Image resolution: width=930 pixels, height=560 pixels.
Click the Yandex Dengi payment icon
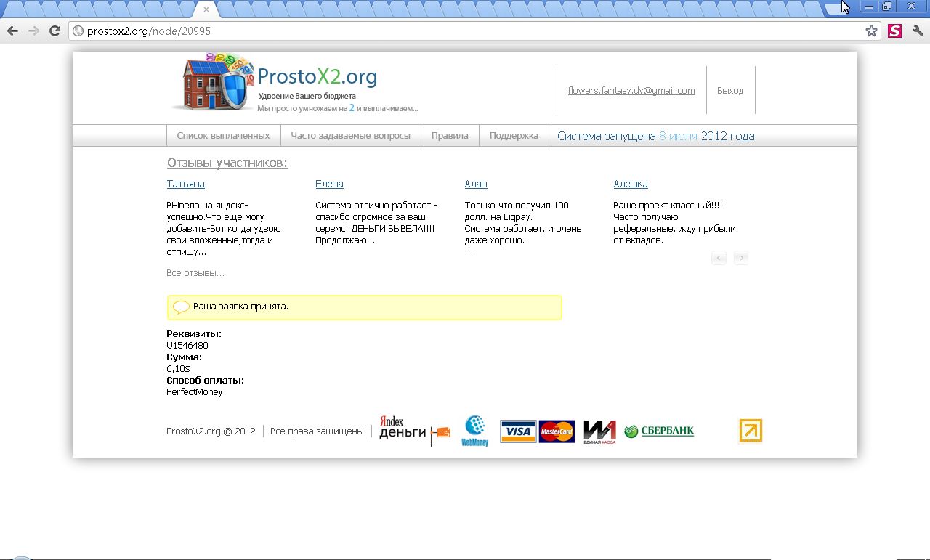click(414, 431)
